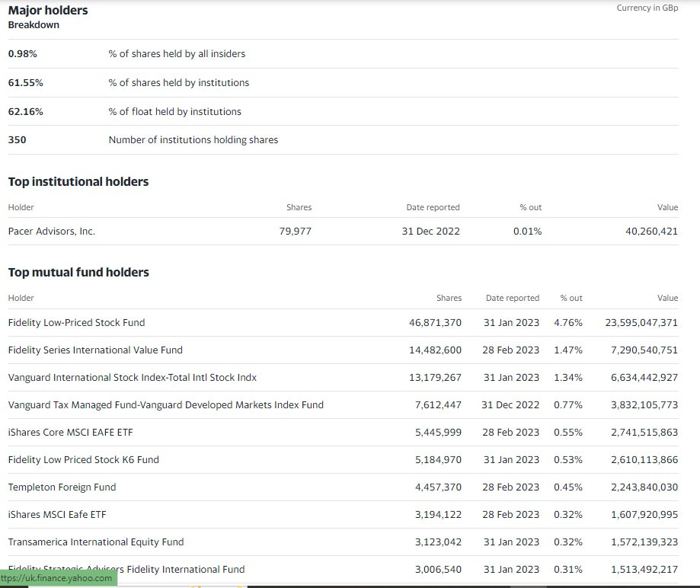This screenshot has height=588, width=700.
Task: Select '% of float held by institutions'
Action: pyautogui.click(x=174, y=112)
